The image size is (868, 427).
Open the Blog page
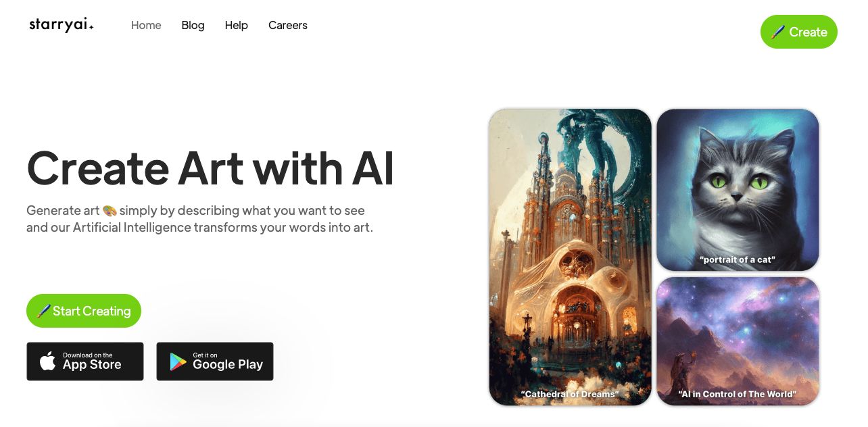193,25
